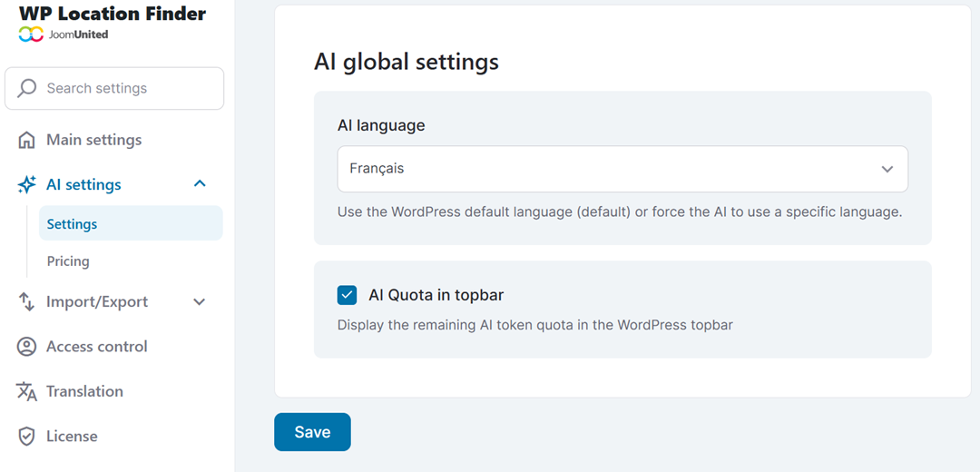Click the AI global settings heading
The width and height of the screenshot is (980, 472).
(x=407, y=62)
